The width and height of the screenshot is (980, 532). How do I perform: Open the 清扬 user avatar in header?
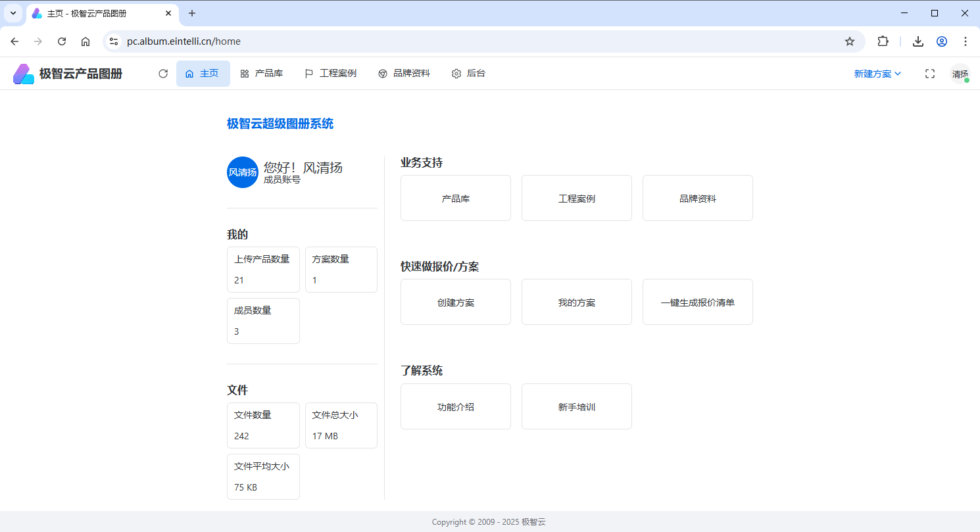coord(960,74)
